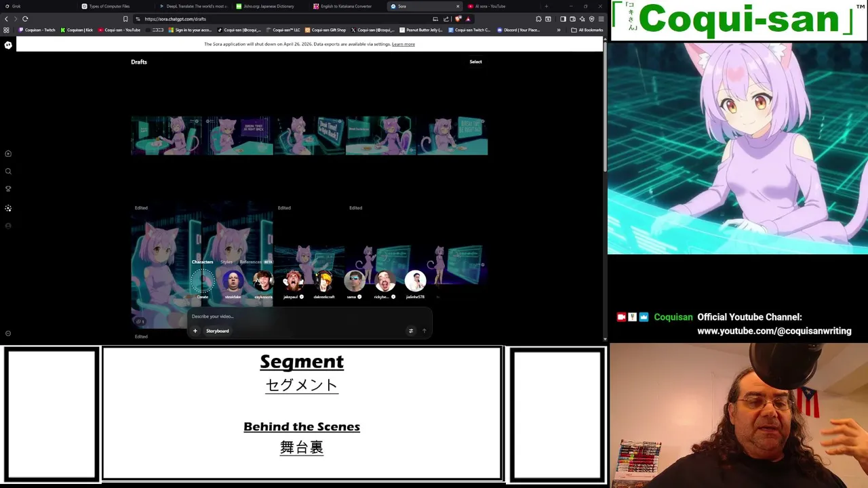
Task: Switch to English to Katakana Converter tab
Action: [x=347, y=6]
